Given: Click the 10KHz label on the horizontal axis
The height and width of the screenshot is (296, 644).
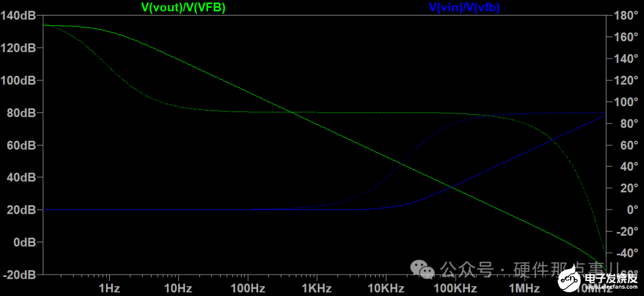Looking at the screenshot, I should pyautogui.click(x=386, y=288).
